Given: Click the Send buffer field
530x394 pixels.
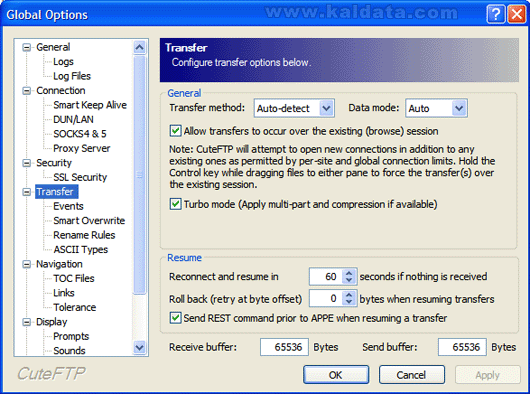Looking at the screenshot, I should (462, 347).
